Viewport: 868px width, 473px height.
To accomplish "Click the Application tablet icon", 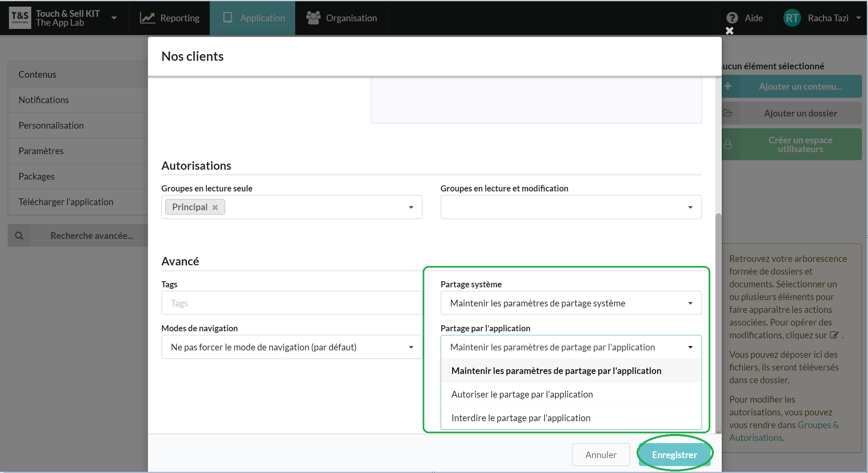I will 227,18.
